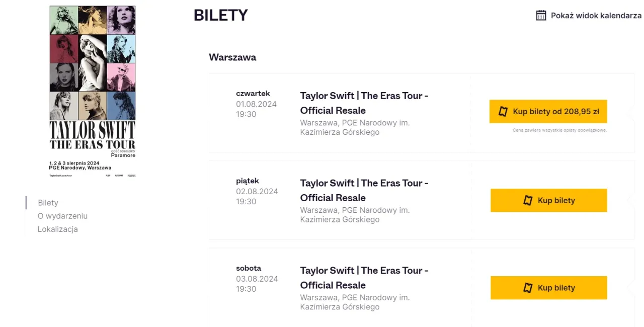This screenshot has width=644, height=327.
Task: Open the piątek Eras Tour event title
Action: pos(364,190)
